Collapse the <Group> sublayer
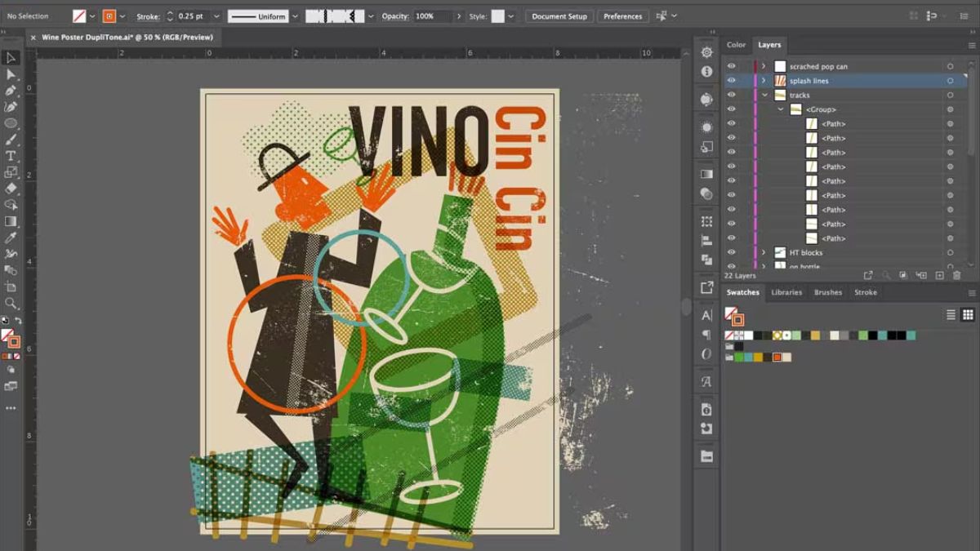This screenshot has height=551, width=980. (780, 109)
